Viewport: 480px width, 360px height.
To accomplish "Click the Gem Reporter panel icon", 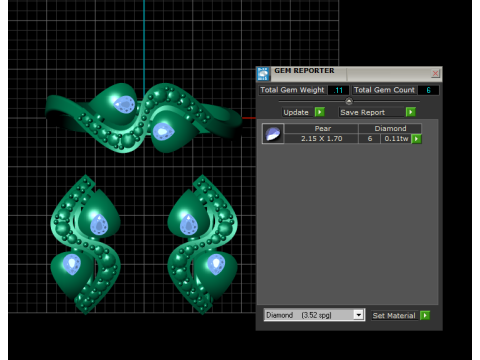I will pyautogui.click(x=263, y=74).
